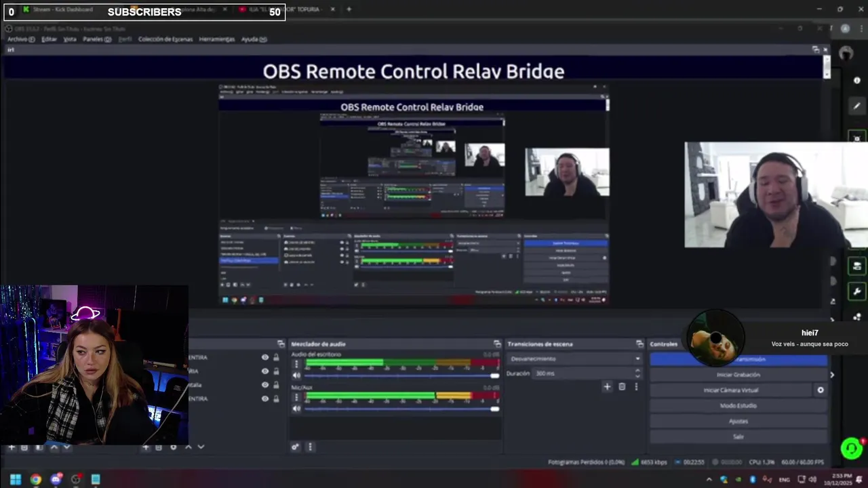Open Audio del escritorio options menu
The image size is (868, 488).
point(296,364)
